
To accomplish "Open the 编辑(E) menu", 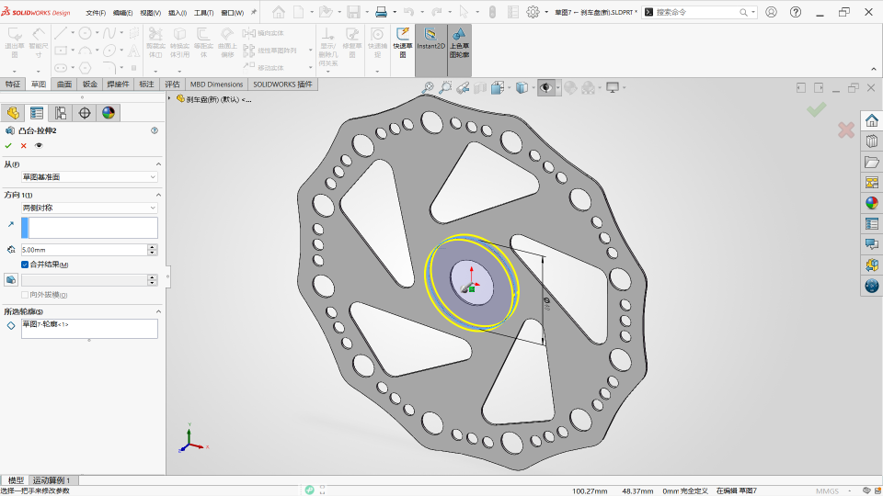I will pyautogui.click(x=123, y=12).
